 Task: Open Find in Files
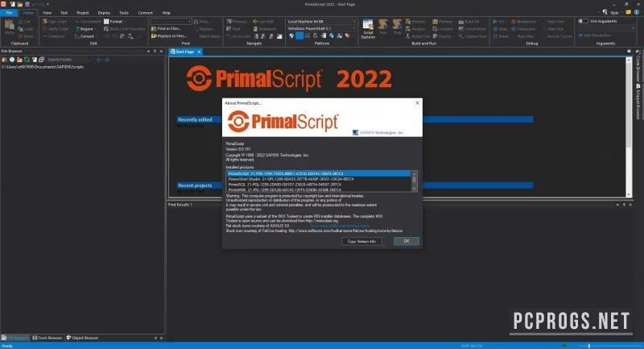pyautogui.click(x=166, y=29)
